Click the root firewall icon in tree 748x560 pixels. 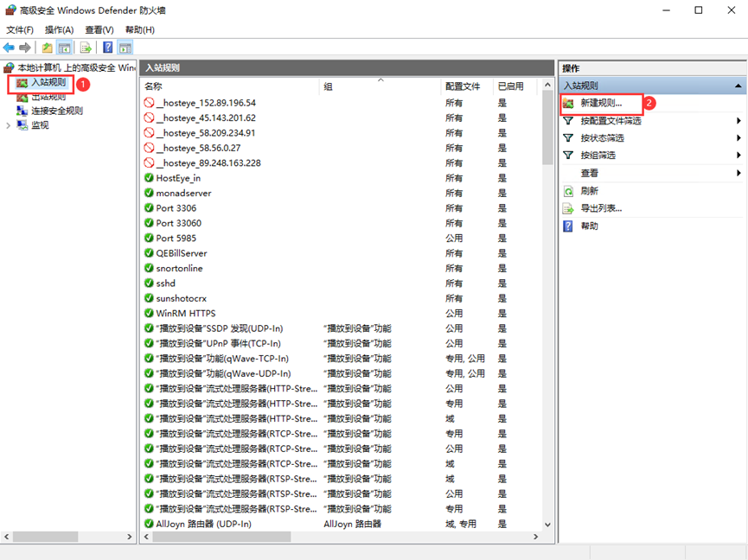pos(9,67)
